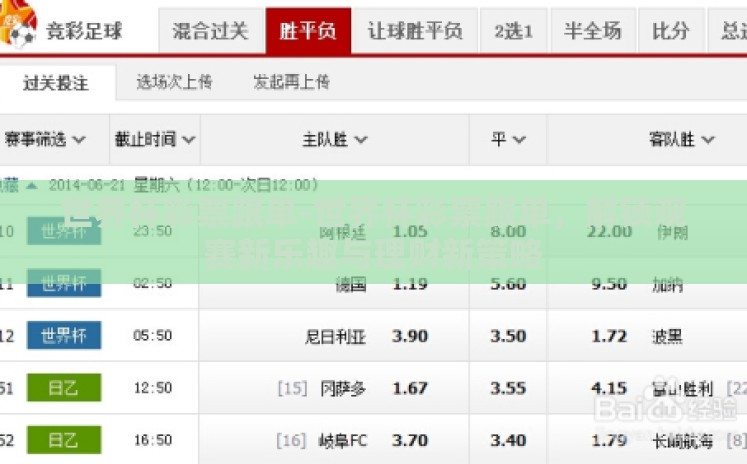Click the 德国 team name

pyautogui.click(x=351, y=284)
